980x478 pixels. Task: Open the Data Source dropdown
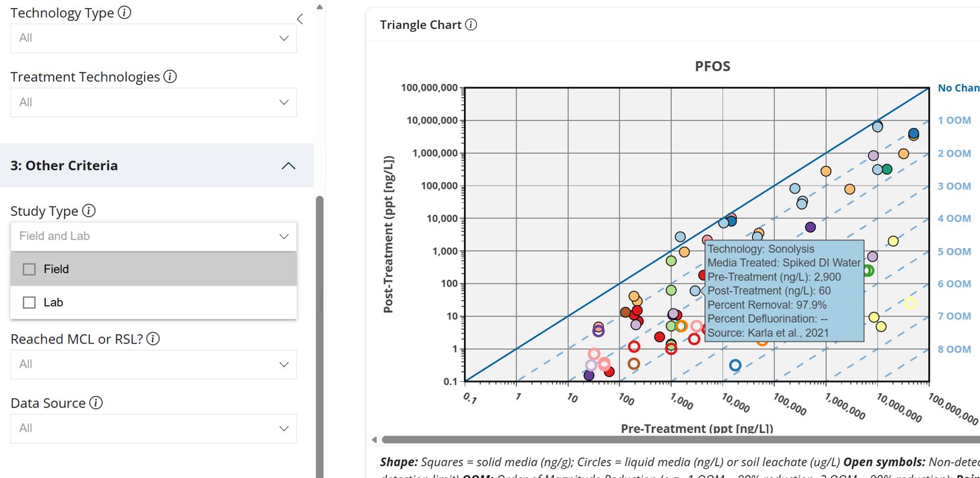153,428
